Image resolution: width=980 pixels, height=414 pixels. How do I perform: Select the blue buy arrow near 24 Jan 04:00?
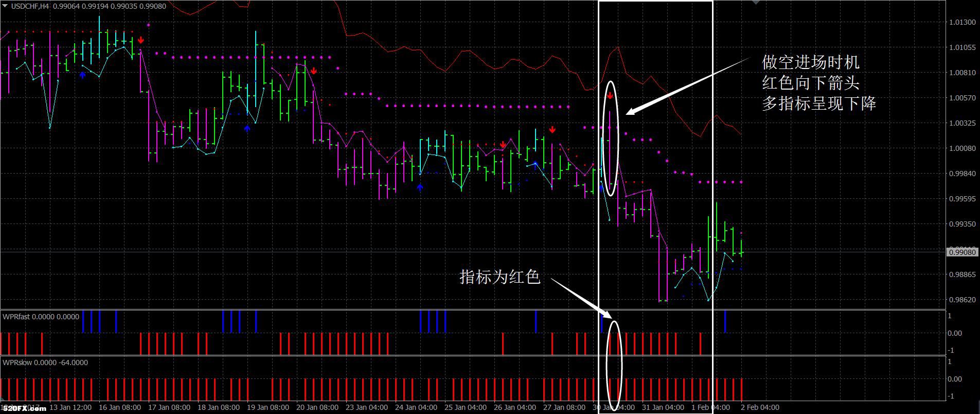[420, 187]
